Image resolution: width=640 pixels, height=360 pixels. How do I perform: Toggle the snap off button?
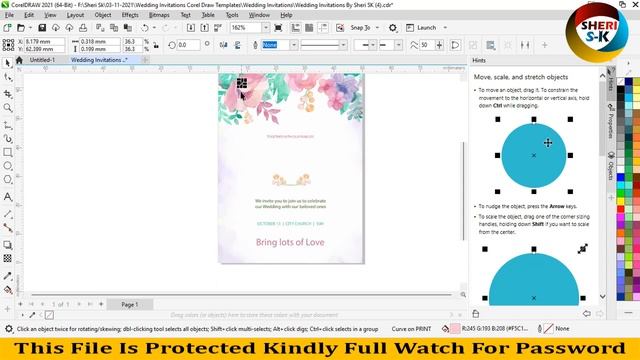click(340, 28)
